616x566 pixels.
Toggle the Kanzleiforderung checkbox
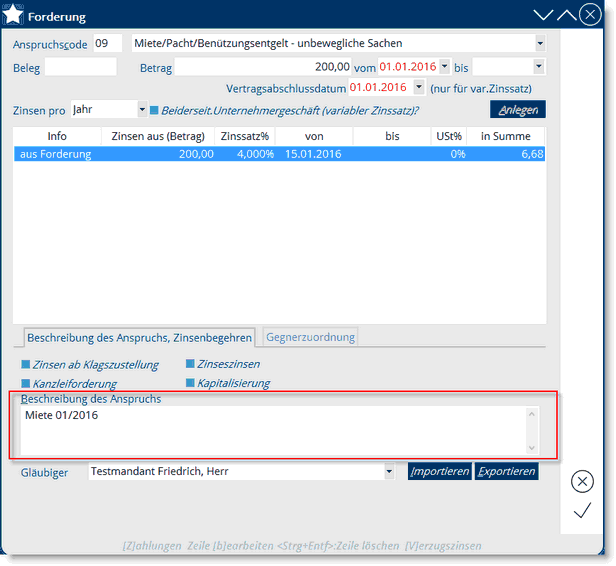26,383
